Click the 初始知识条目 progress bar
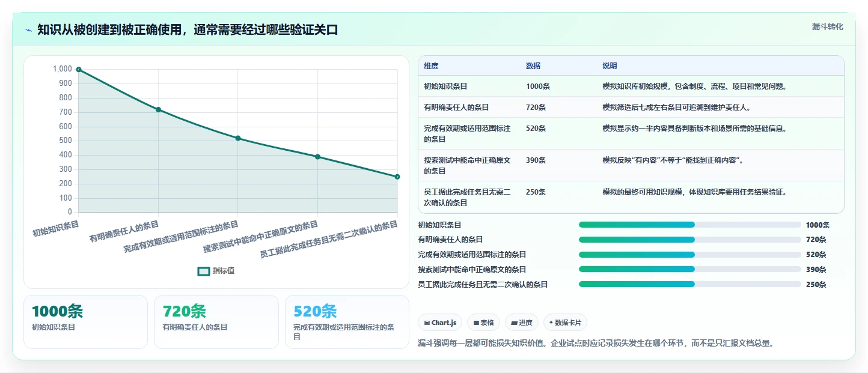Screen dimensions: 868x373 [x=690, y=225]
